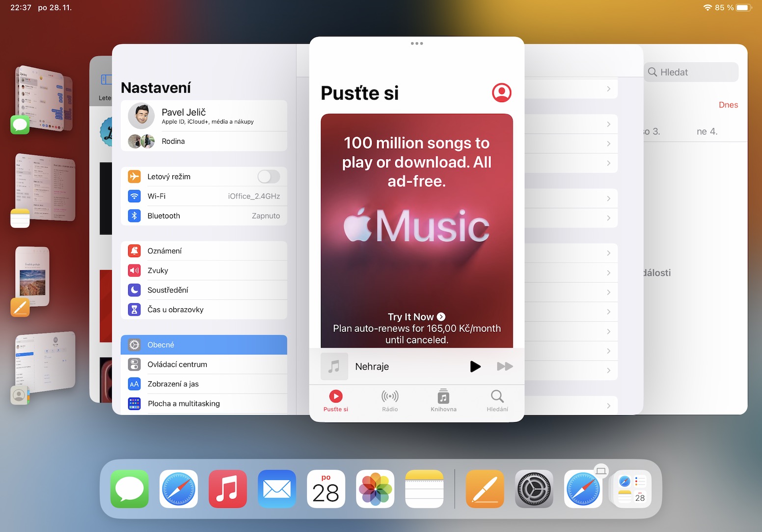Image resolution: width=762 pixels, height=532 pixels.
Task: Select the Pusťte si tab in Music
Action: point(336,401)
